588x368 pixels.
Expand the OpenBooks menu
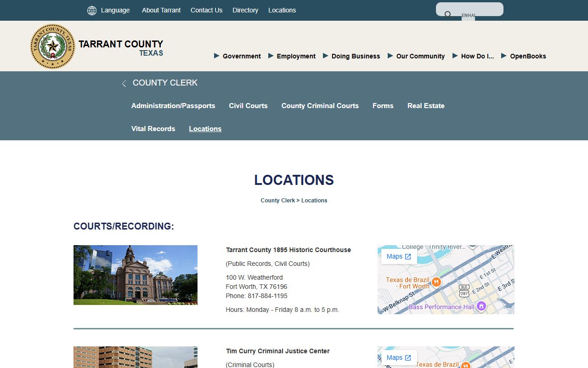[x=524, y=56]
